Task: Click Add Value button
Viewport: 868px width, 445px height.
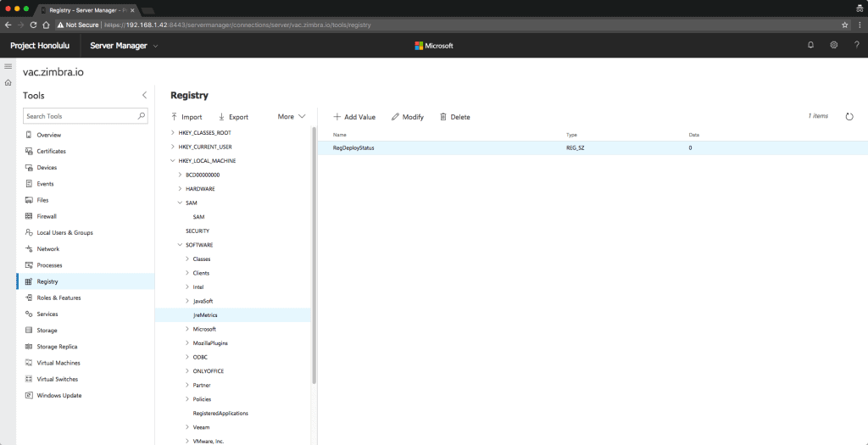Action: 354,117
